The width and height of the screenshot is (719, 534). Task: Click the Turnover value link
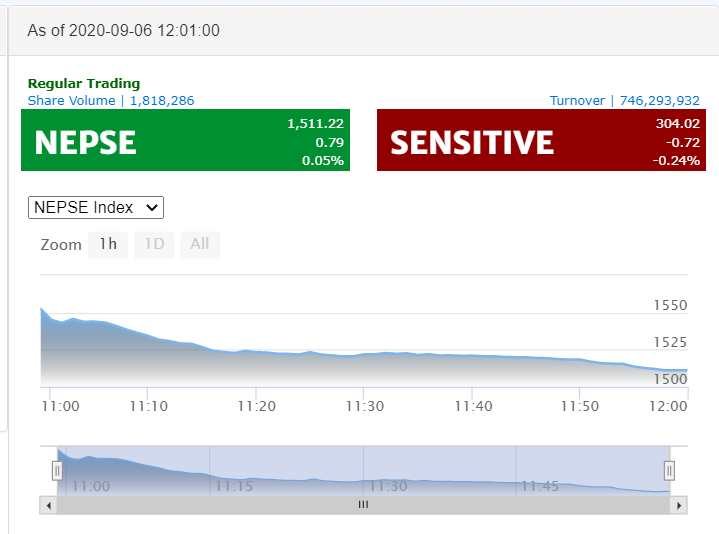(659, 100)
